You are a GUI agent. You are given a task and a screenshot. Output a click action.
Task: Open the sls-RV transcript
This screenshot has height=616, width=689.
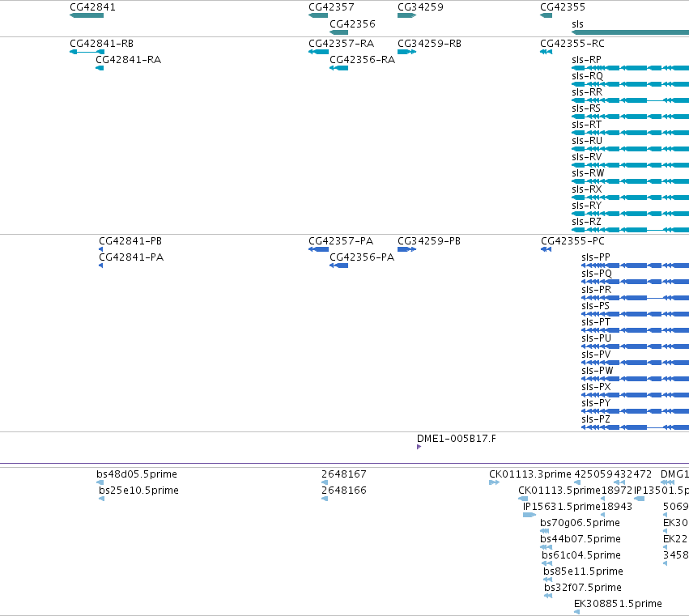[630, 165]
